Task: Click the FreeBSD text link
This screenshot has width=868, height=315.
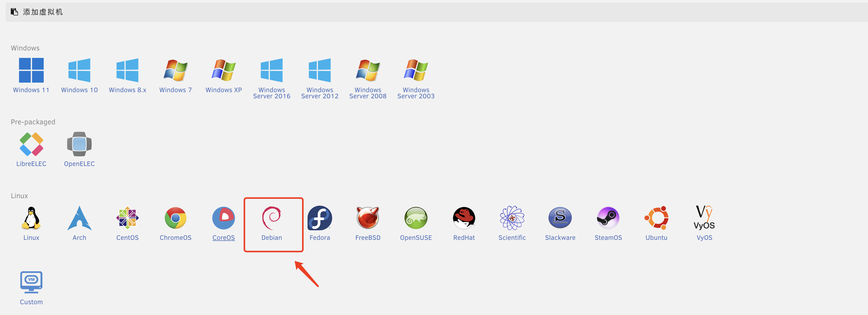Action: (x=368, y=238)
